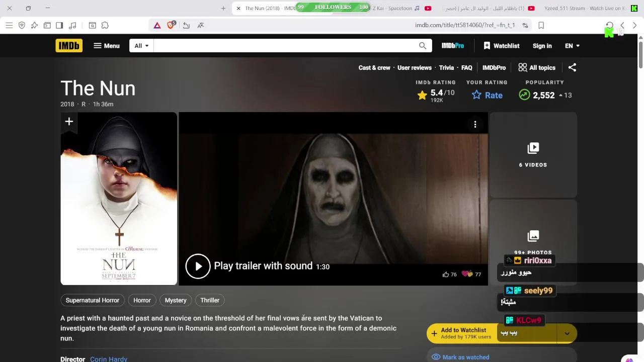644x362 pixels.
Task: Click the Brave Rewards triangle icon
Action: click(157, 25)
